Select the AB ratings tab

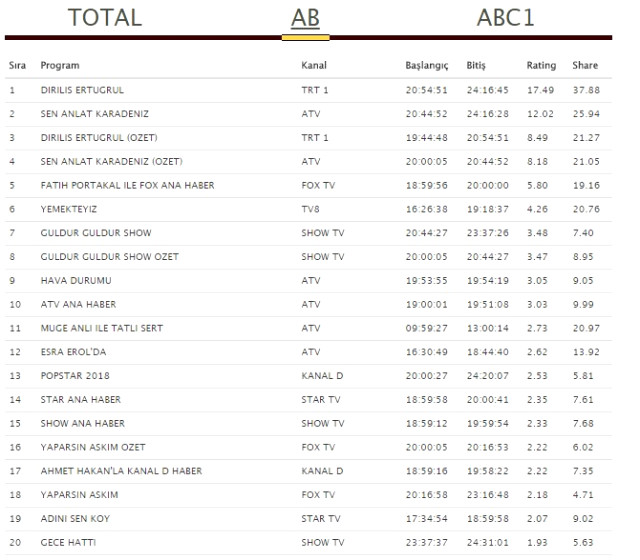(305, 18)
